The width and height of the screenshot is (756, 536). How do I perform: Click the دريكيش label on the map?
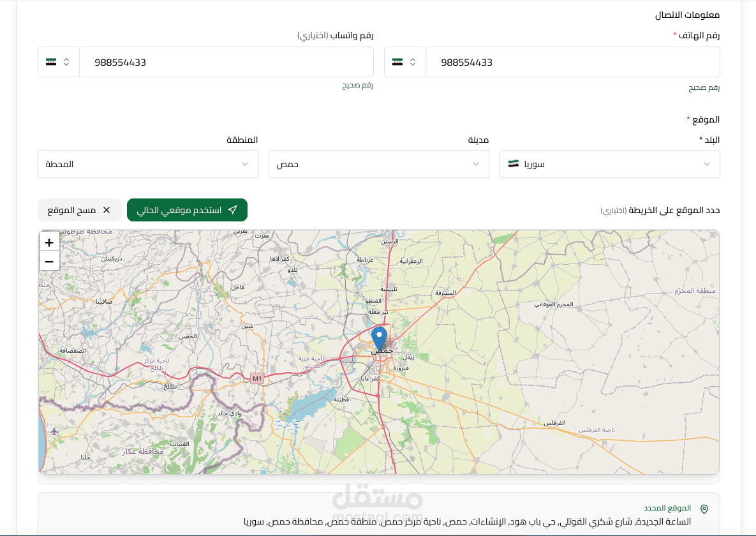tap(112, 259)
